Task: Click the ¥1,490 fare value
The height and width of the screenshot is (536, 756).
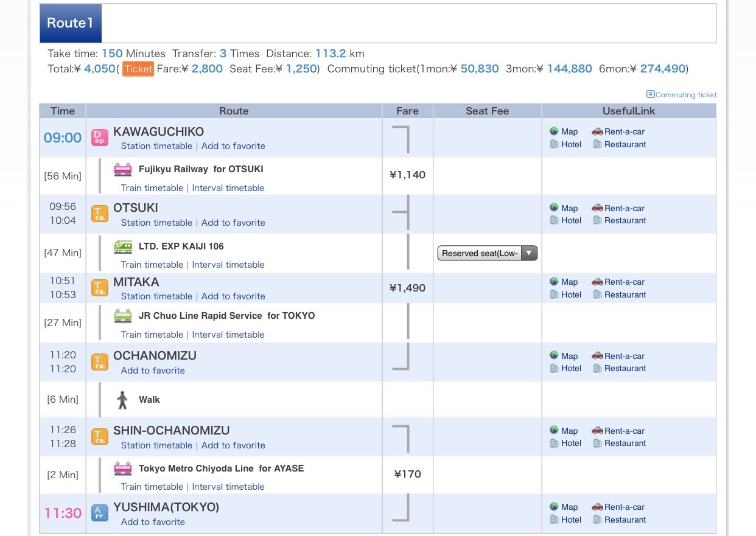Action: click(407, 288)
